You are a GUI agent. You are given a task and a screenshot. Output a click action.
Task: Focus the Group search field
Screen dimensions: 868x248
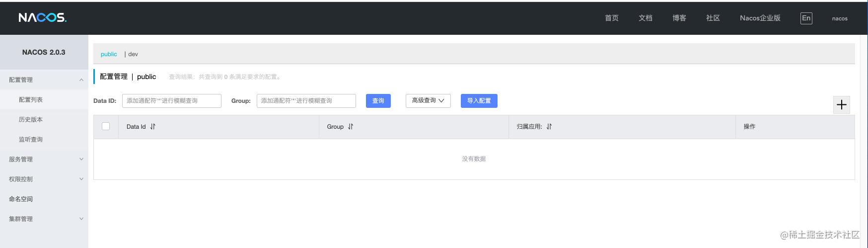point(306,101)
